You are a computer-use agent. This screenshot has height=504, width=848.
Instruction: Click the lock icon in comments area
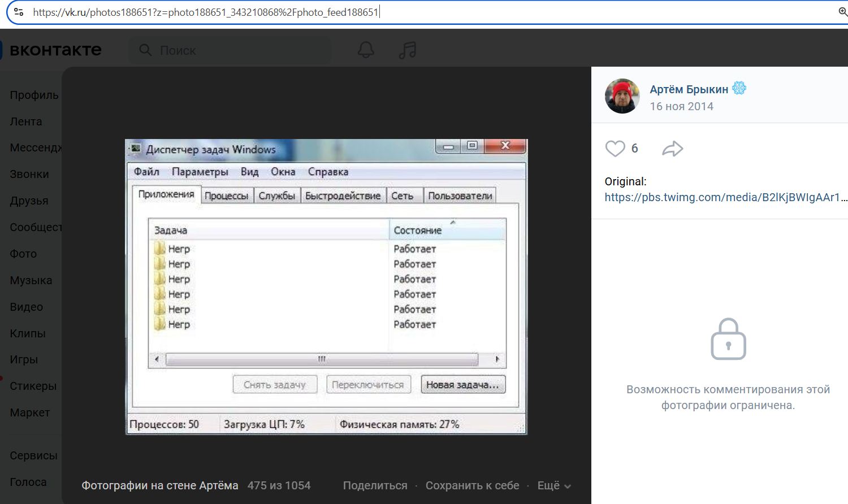pos(728,339)
